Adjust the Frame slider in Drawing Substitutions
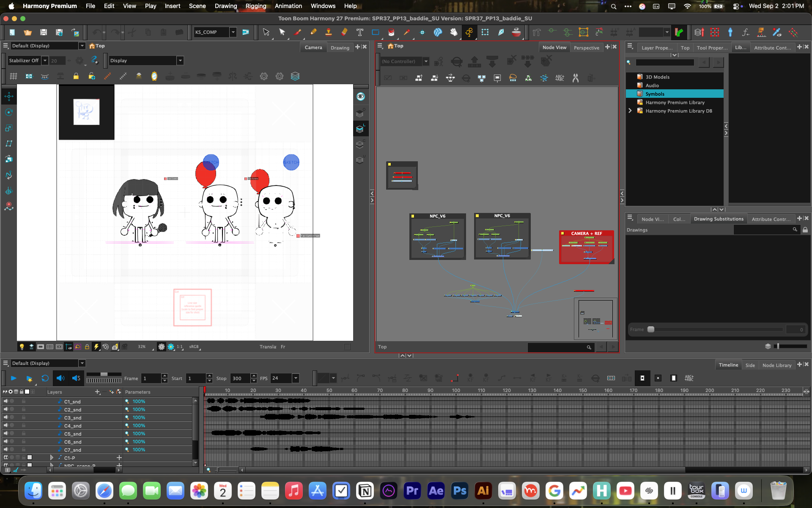812x508 pixels. pyautogui.click(x=651, y=329)
